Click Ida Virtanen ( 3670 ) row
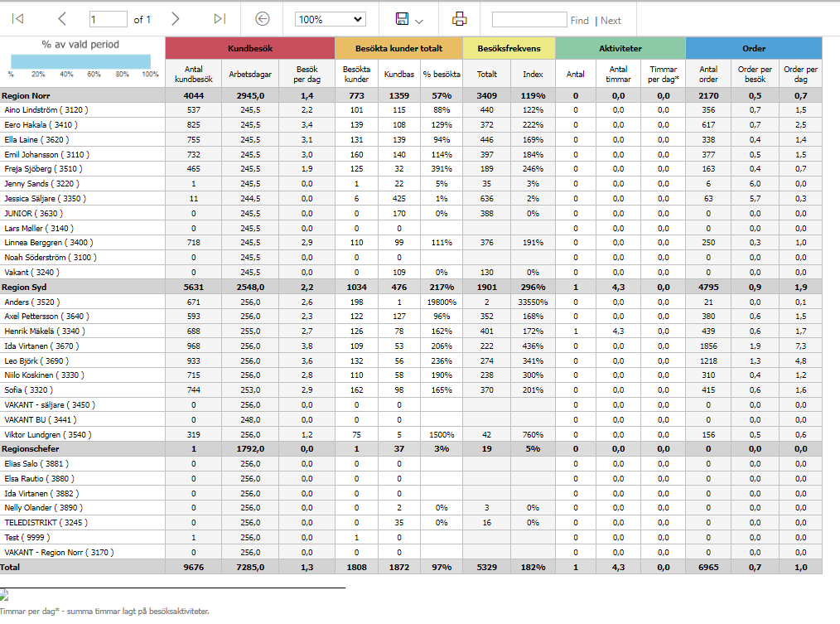The image size is (840, 624). pyautogui.click(x=411, y=346)
